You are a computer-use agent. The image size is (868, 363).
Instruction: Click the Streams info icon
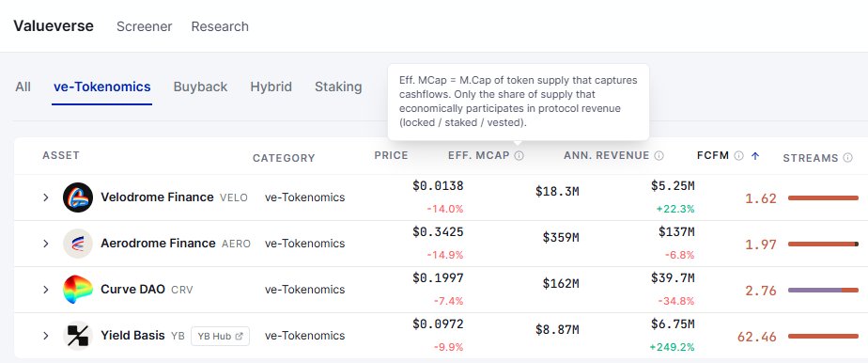[847, 158]
